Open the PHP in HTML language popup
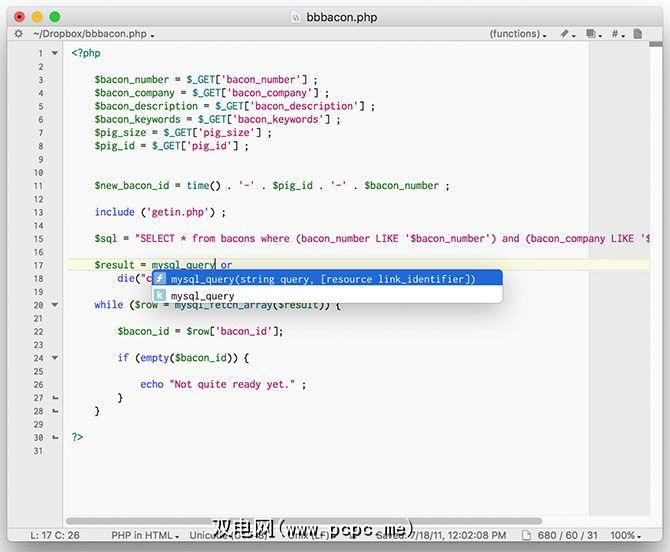Image resolution: width=670 pixels, height=552 pixels. [x=145, y=535]
